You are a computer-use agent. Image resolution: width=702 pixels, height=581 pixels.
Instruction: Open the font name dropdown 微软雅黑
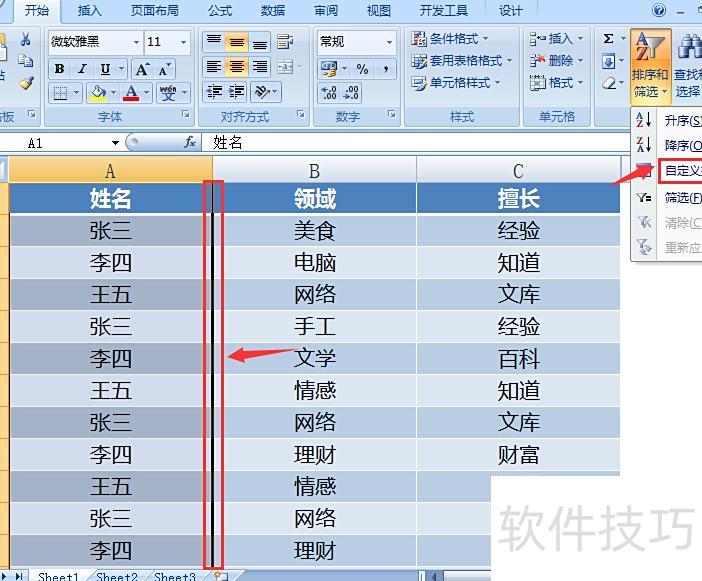click(x=136, y=42)
